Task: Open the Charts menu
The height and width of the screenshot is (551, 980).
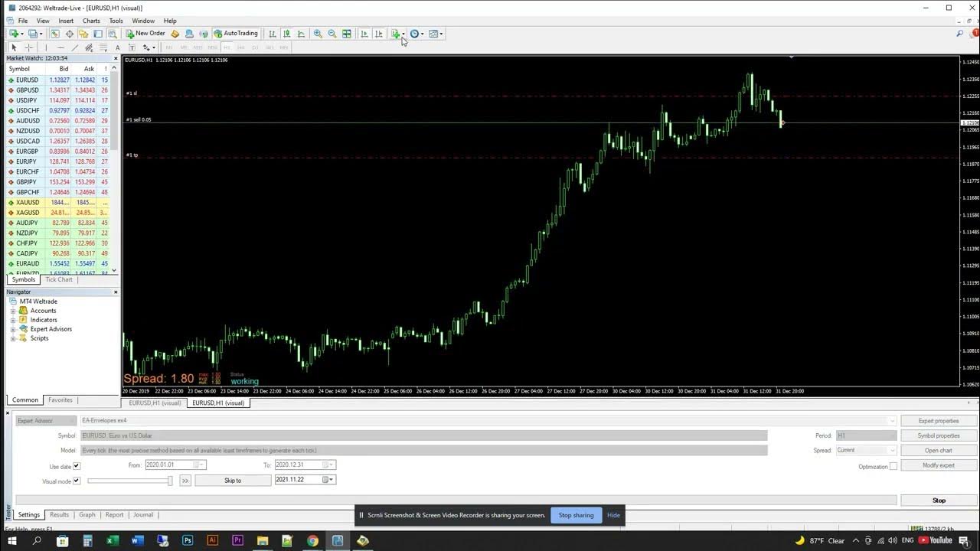Action: 91,21
